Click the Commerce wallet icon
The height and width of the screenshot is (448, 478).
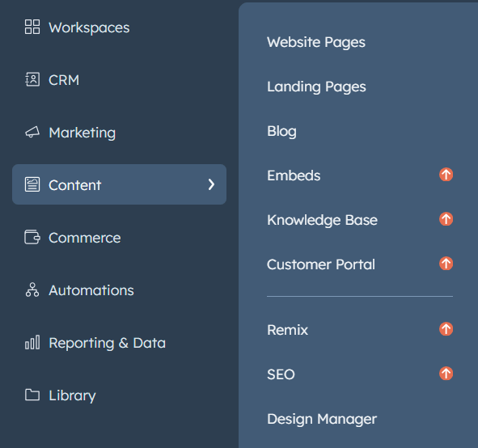tap(32, 237)
